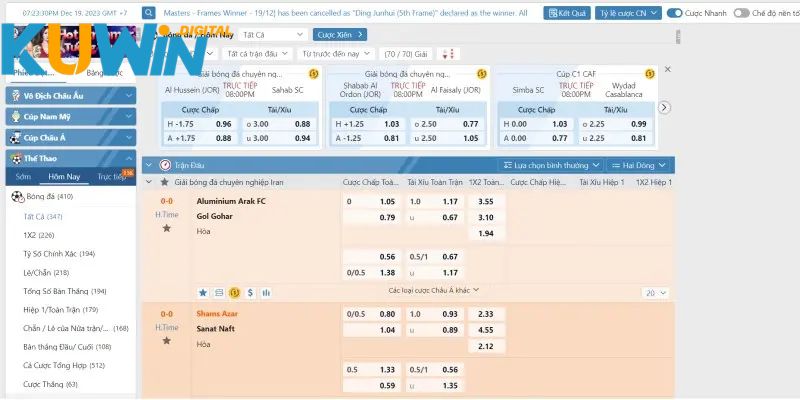
Task: Open the Hai Dòng layout dropdown
Action: point(639,164)
